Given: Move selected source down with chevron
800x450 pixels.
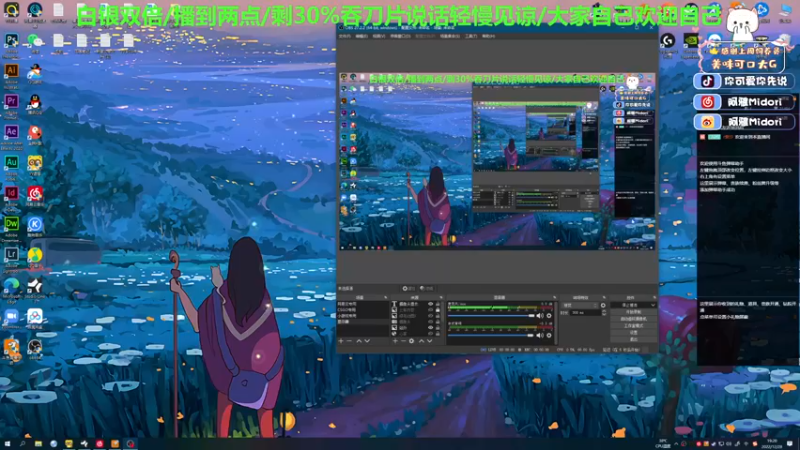Looking at the screenshot, I should [430, 341].
